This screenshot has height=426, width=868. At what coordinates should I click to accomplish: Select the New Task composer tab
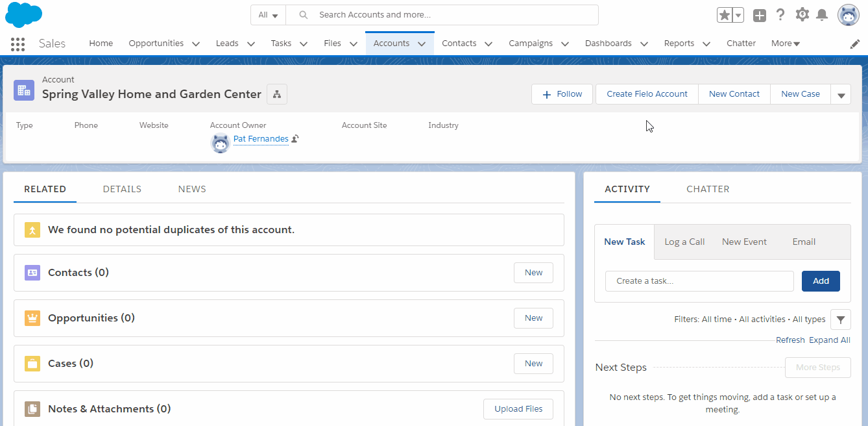[x=625, y=242]
